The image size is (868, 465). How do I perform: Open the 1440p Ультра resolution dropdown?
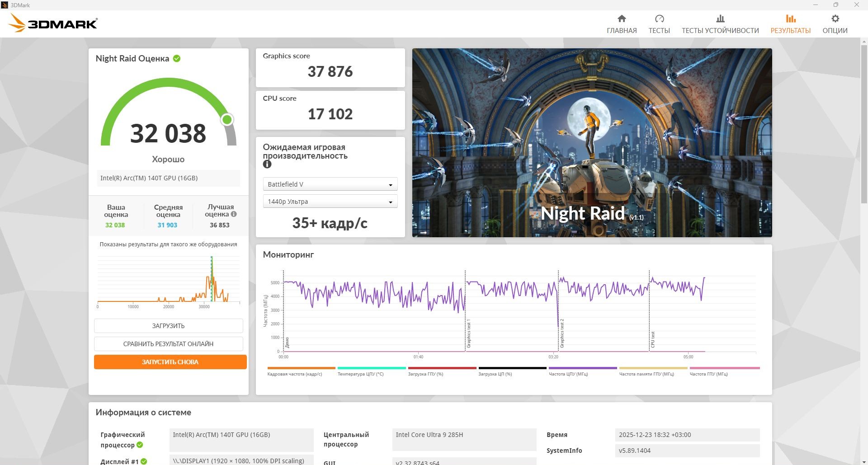[x=330, y=202]
